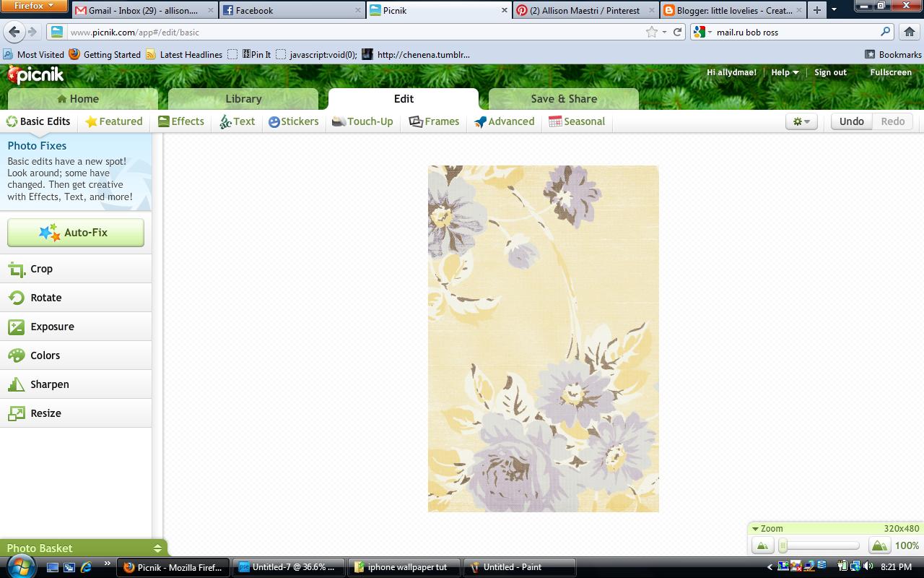Viewport: 924px width, 578px height.
Task: Click the Undo button
Action: pyautogui.click(x=851, y=121)
